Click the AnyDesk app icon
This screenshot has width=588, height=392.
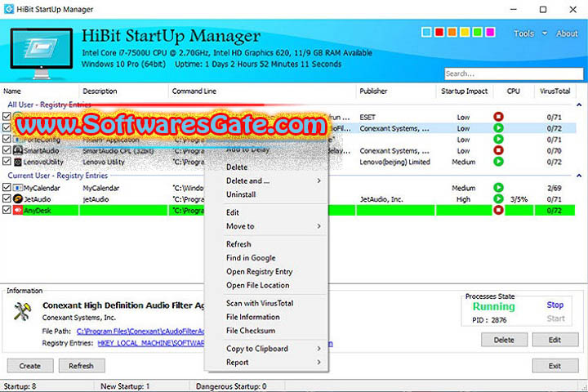coord(18,210)
